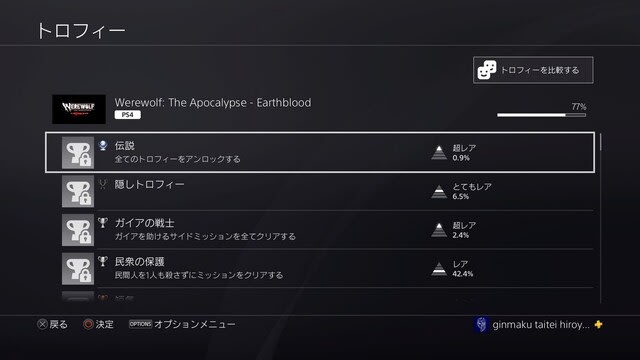This screenshot has height=360, width=640.
Task: Select the locked icon beside 隠しトロフィー
Action: click(x=78, y=191)
